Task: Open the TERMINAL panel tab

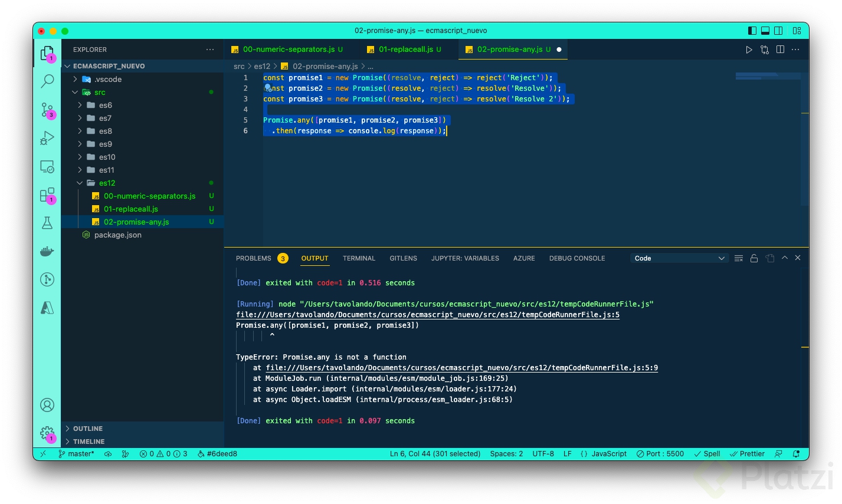Action: pos(359,258)
